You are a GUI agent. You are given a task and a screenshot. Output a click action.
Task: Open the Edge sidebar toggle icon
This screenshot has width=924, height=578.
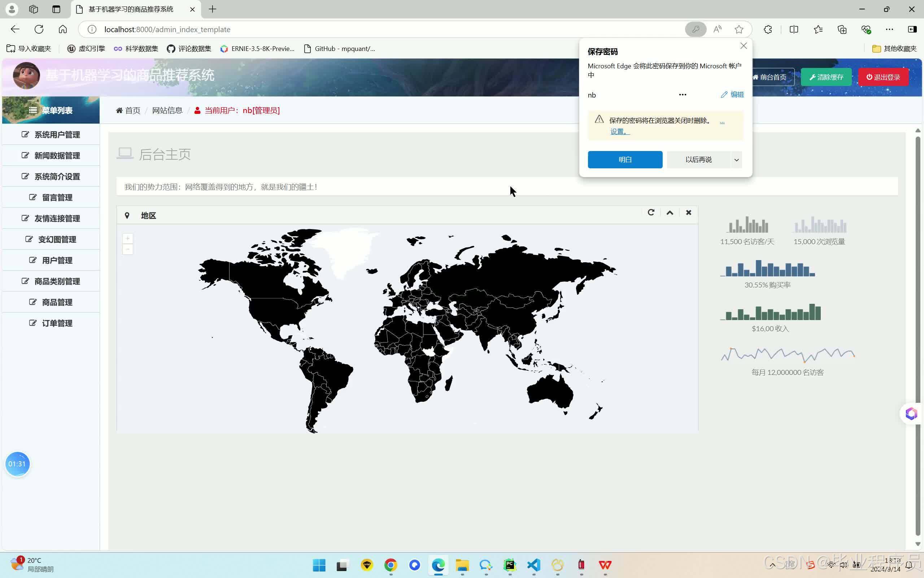[x=912, y=29]
